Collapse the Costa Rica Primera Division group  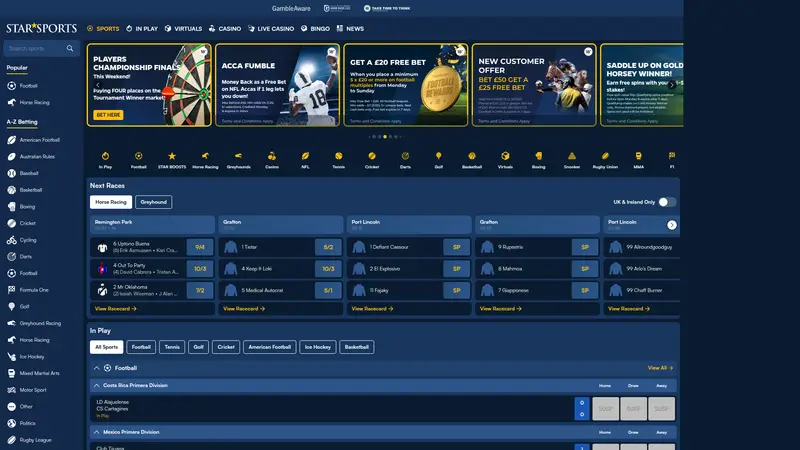[96, 385]
